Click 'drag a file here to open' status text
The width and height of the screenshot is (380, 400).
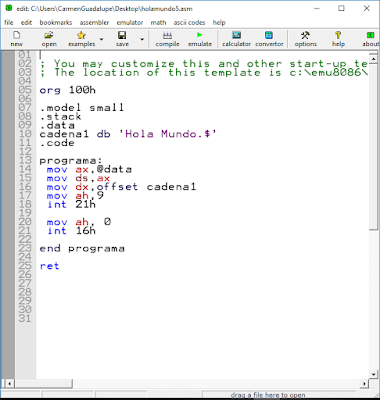(268, 395)
